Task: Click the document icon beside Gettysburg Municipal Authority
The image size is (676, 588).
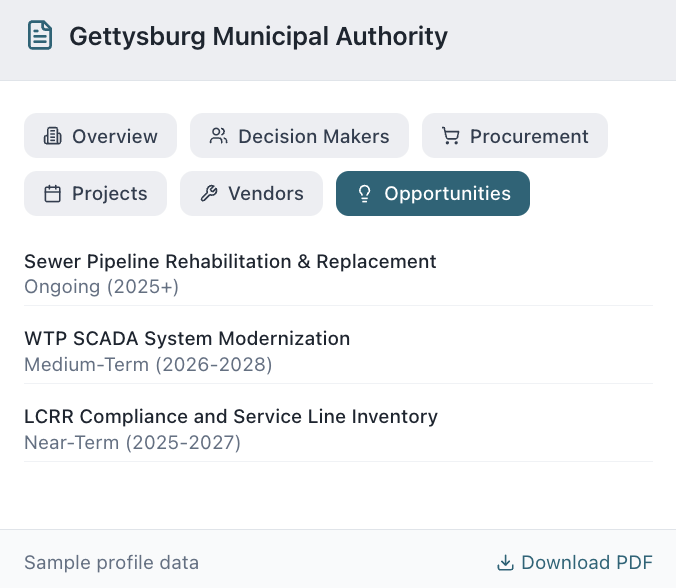Action: tap(40, 37)
